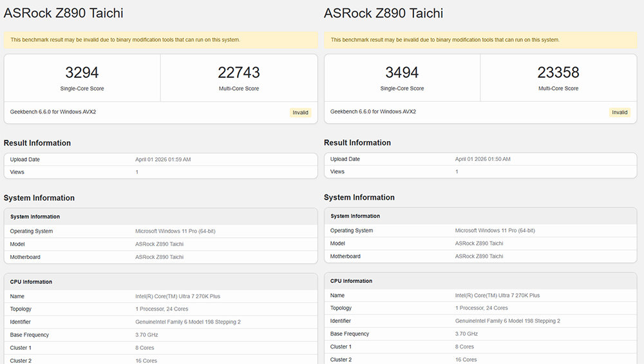Click right Multi-Core Score label
Image resolution: width=644 pixels, height=364 pixels.
click(x=558, y=88)
